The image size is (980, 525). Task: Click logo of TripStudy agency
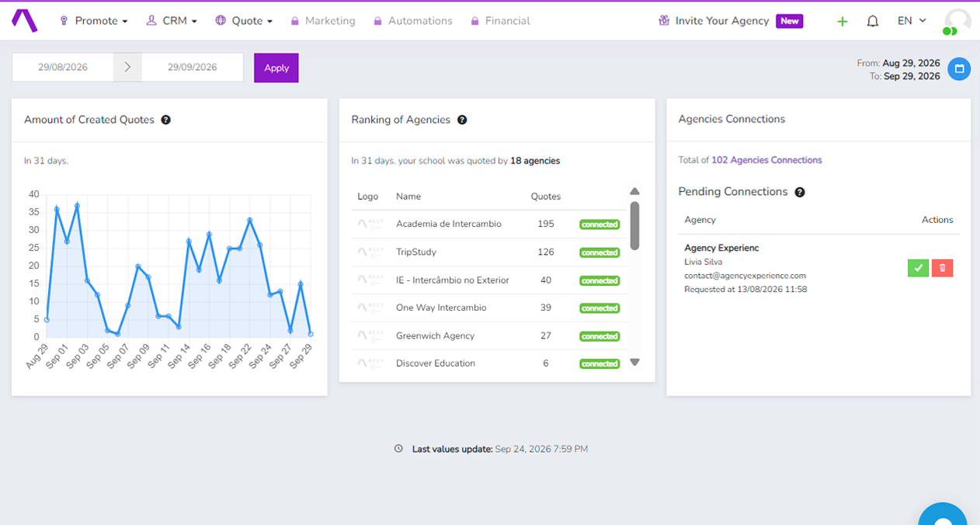pos(370,252)
